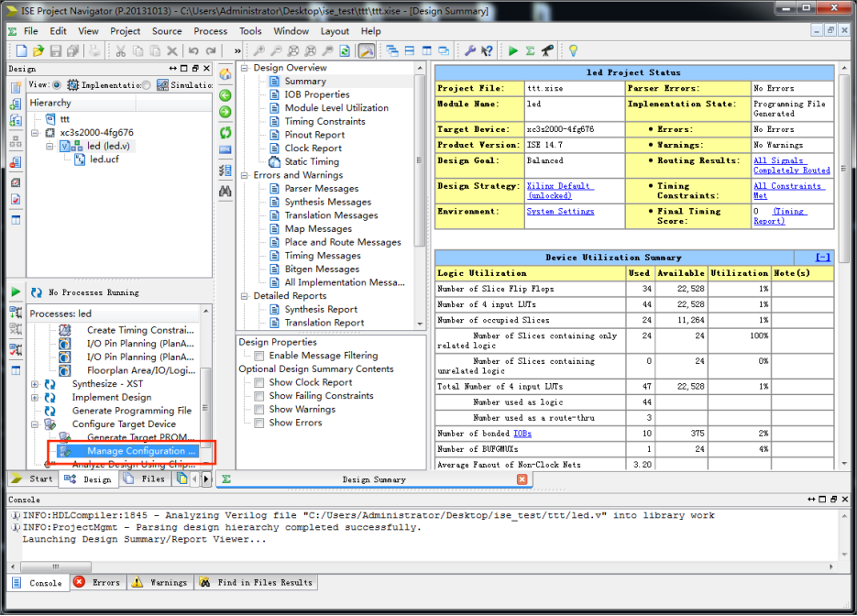857x616 pixels.
Task: Expand the Synthesize - XST process
Action: [35, 384]
